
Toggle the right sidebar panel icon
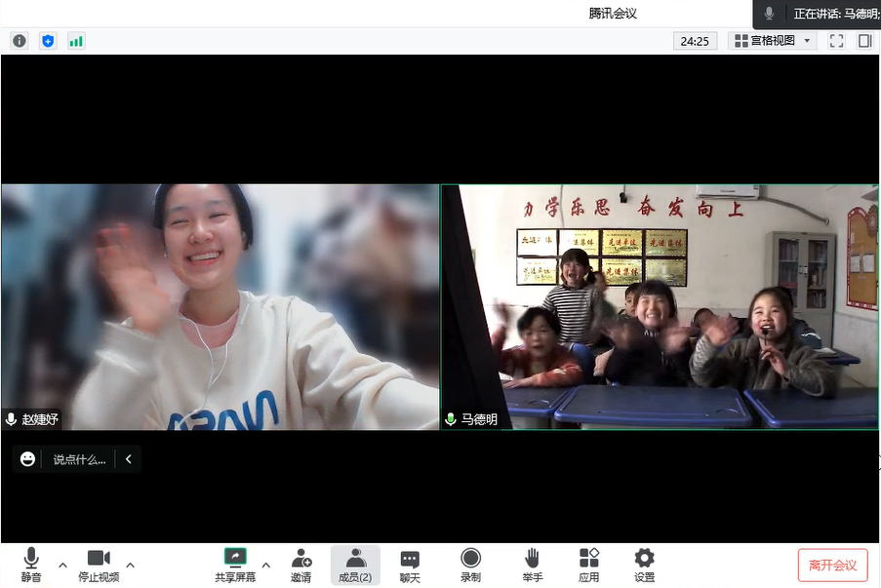click(x=864, y=41)
